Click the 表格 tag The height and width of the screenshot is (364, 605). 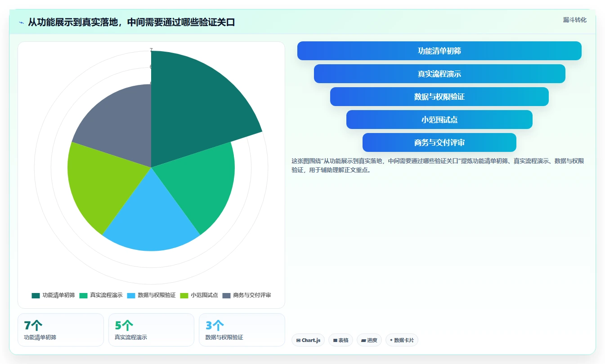pyautogui.click(x=341, y=340)
